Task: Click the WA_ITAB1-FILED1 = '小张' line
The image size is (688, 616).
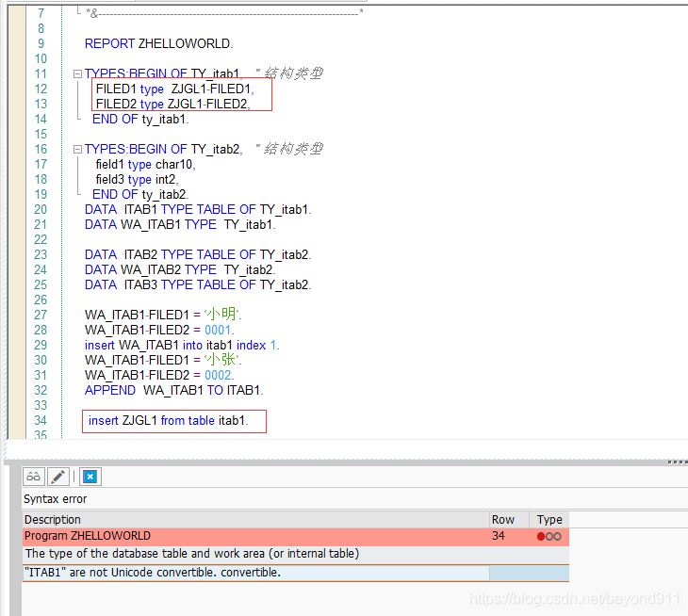Action: coord(163,360)
